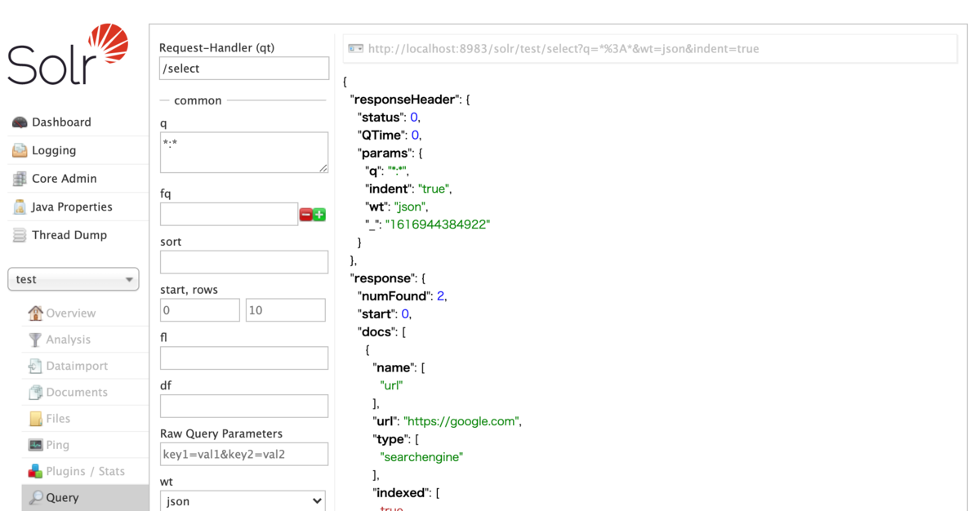Click the df input field
This screenshot has width=980, height=511.
point(244,406)
